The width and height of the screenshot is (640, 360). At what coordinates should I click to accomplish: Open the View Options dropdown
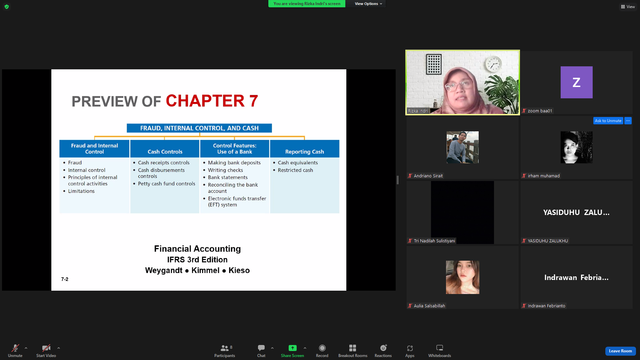[x=368, y=4]
